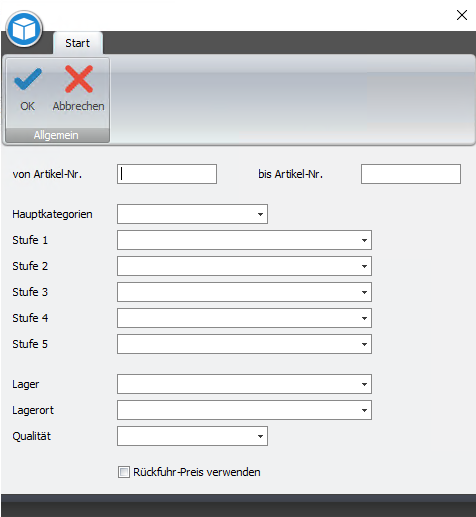476x517 pixels.
Task: Expand the Stufe 1 dropdown arrow
Action: pos(364,240)
